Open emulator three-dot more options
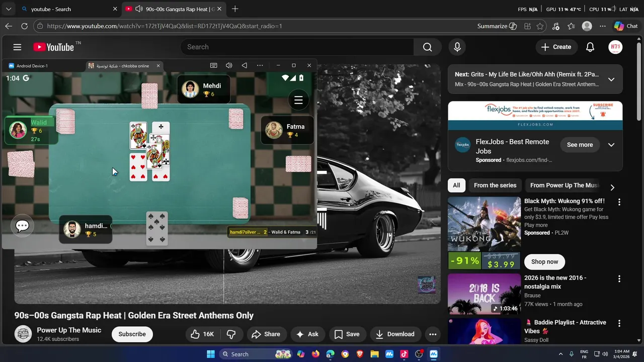644x362 pixels. click(x=260, y=65)
